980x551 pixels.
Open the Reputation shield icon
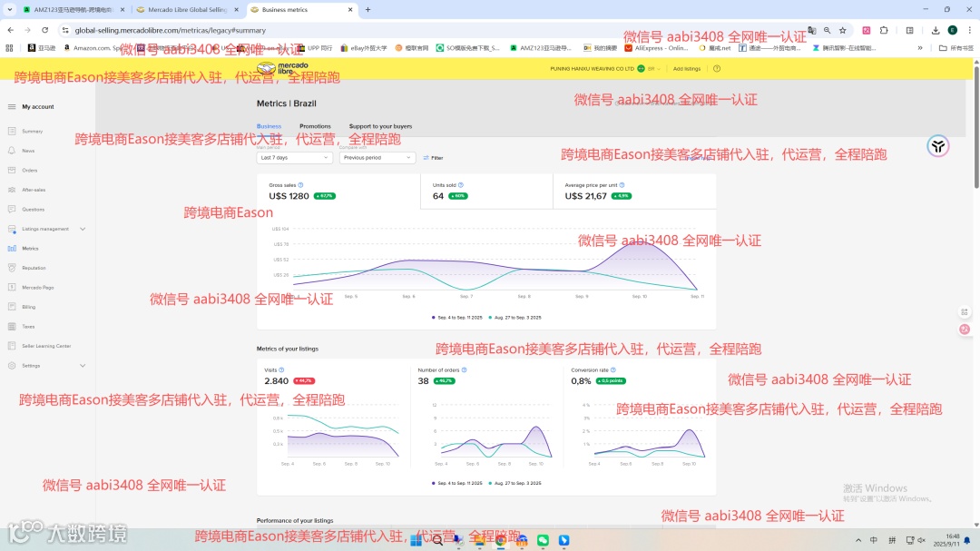[x=12, y=268]
